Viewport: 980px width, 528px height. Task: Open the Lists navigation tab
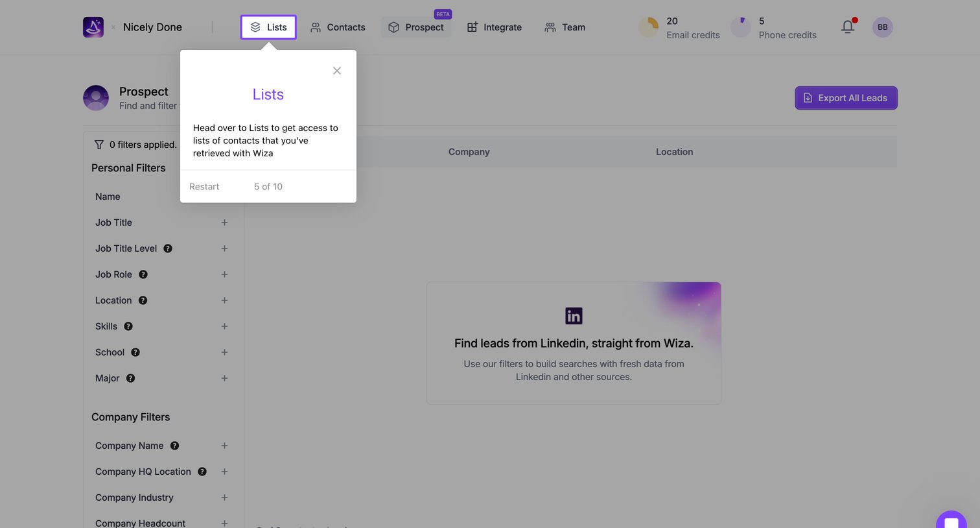click(x=268, y=27)
